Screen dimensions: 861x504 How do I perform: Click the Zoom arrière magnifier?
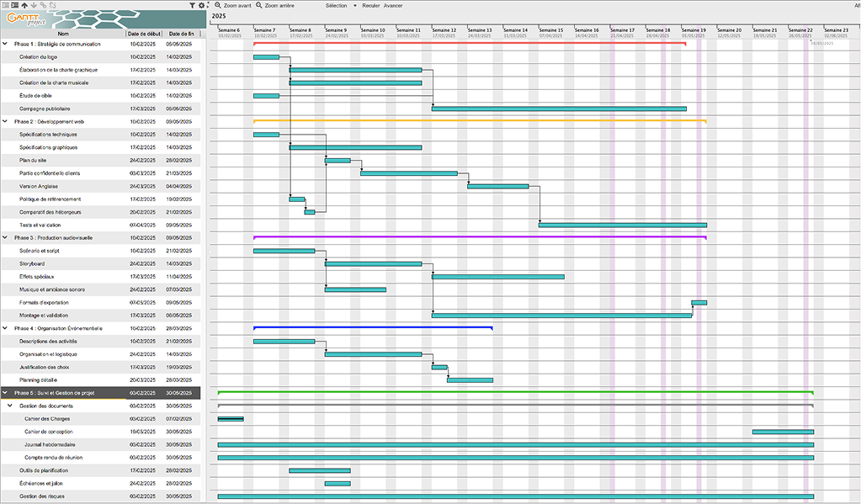[258, 5]
